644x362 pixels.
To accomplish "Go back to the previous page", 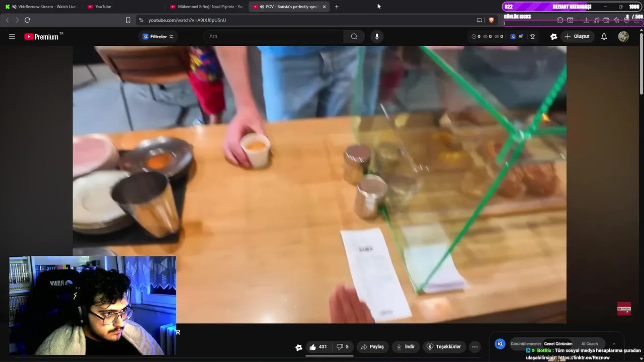I will click(x=7, y=20).
